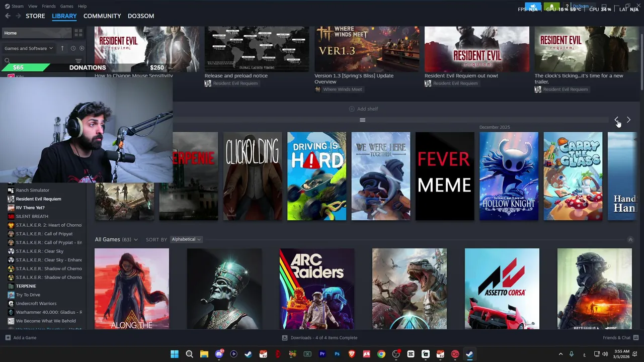Screen dimensions: 644x362
Task: Open We Were Here Together cover
Action: pos(380,176)
